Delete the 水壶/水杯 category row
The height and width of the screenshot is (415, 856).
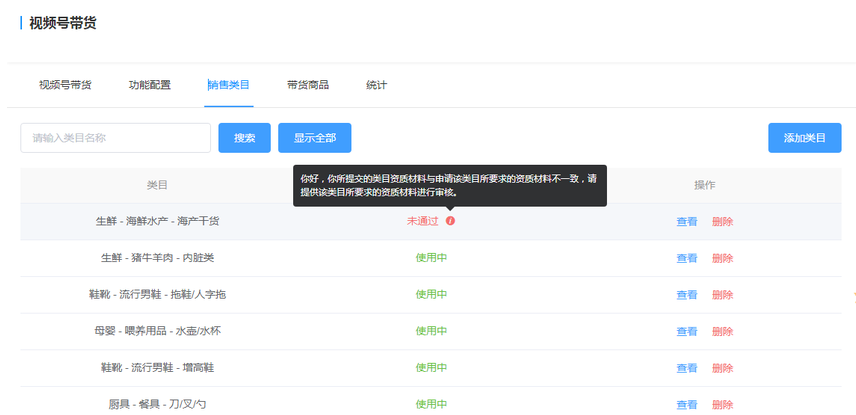(x=722, y=331)
